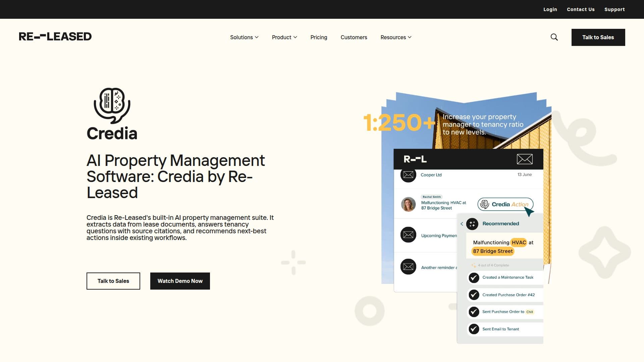Expand the Product dropdown menu

284,37
